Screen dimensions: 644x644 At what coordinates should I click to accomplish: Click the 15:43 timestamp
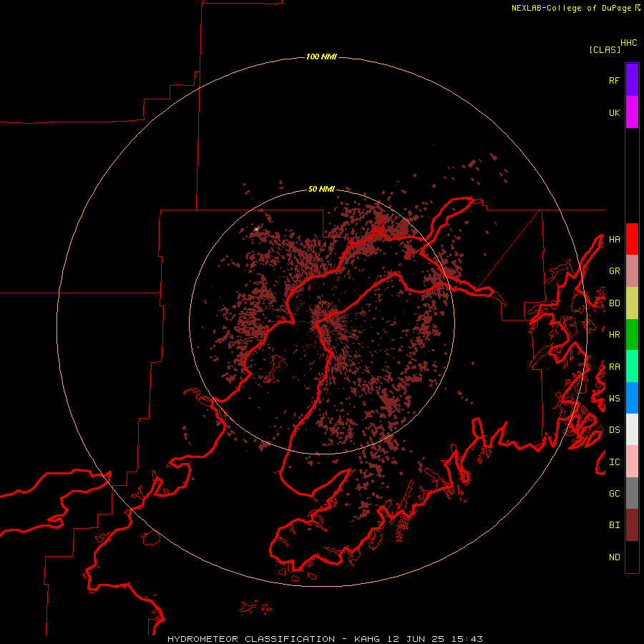click(x=466, y=639)
